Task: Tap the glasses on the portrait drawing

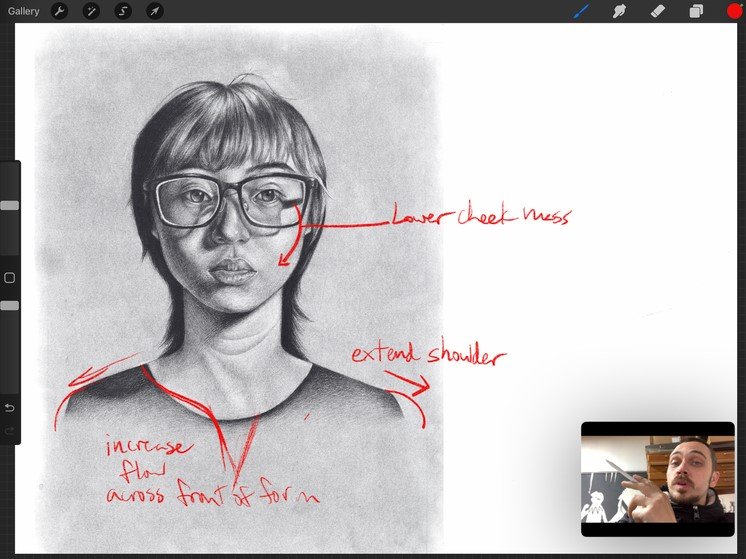Action: (x=230, y=199)
